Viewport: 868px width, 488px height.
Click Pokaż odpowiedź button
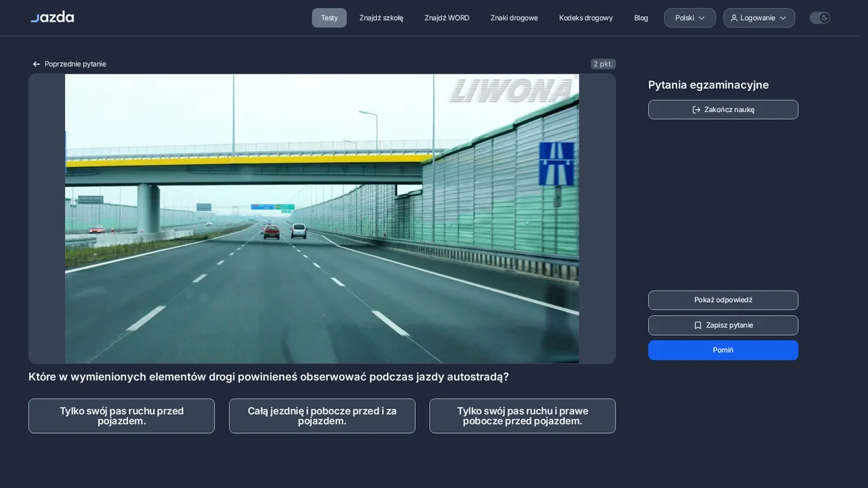pos(723,300)
